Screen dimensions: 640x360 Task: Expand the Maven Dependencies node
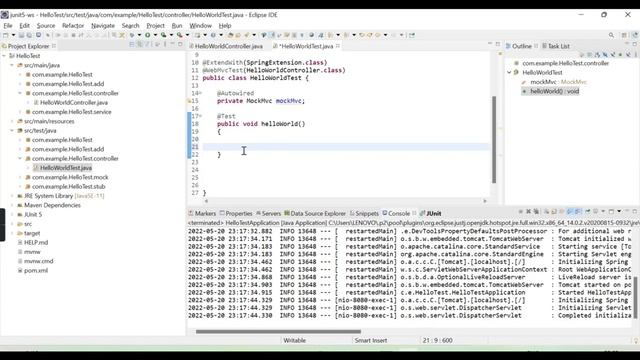[x=12, y=205]
